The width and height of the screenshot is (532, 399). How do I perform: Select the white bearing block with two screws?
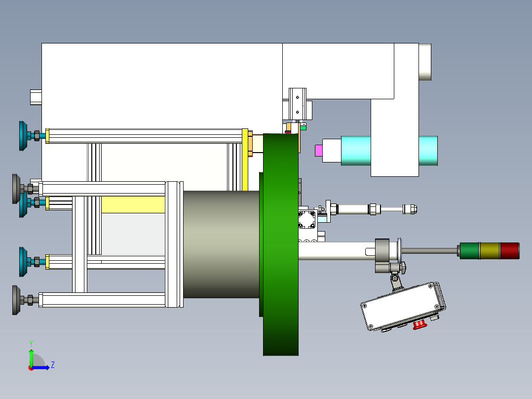click(x=298, y=104)
